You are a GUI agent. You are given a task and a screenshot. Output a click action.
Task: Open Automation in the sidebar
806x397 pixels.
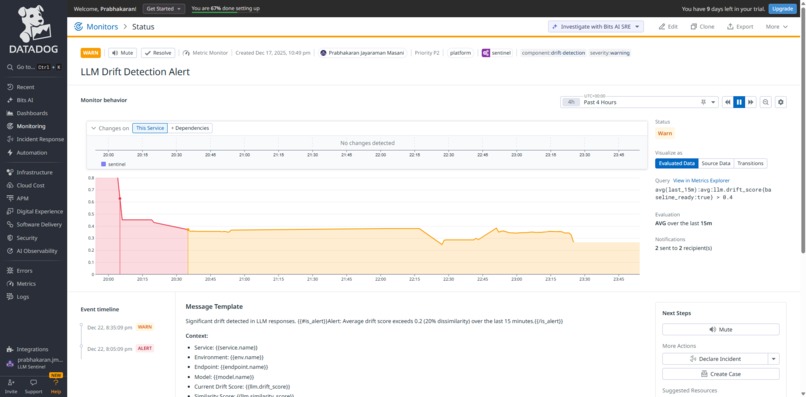31,153
